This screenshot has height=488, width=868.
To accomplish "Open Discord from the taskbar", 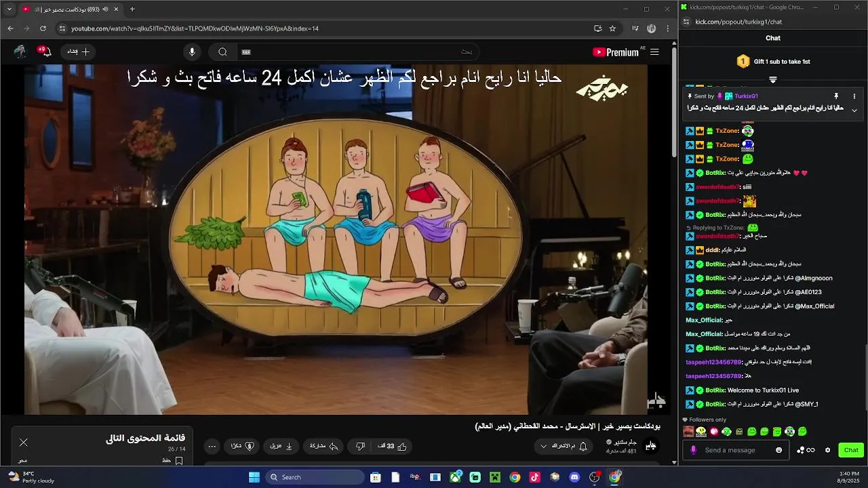I will tap(574, 477).
